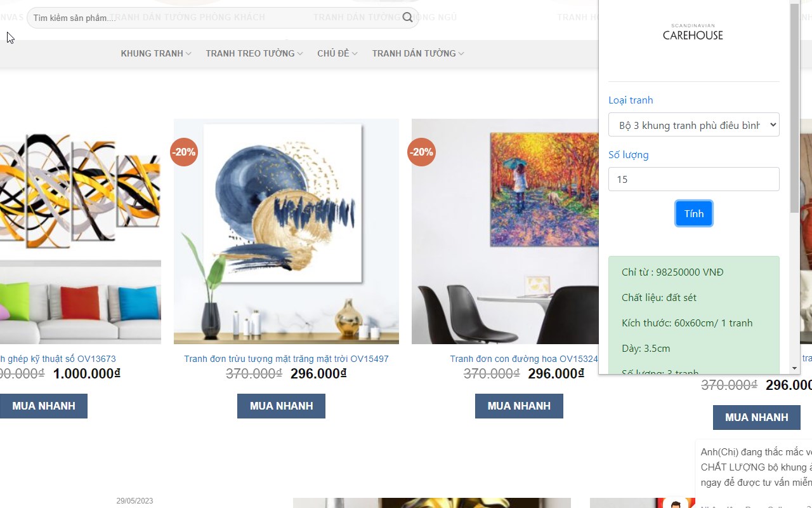Expand the Khung Tranh menu
This screenshot has width=812, height=508.
coord(156,53)
